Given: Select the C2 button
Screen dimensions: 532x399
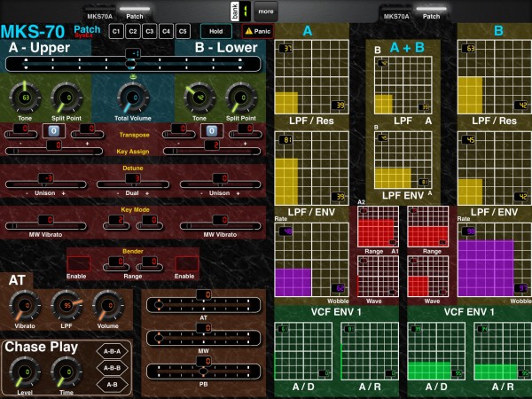Looking at the screenshot, I should pos(133,32).
